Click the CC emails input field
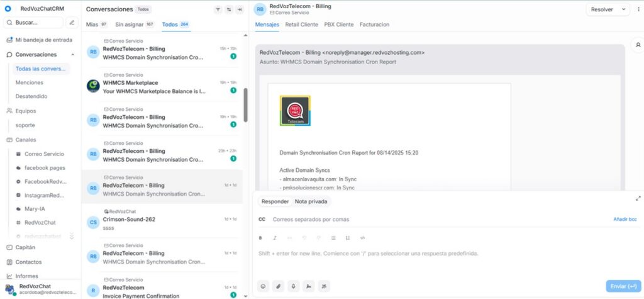 (440, 220)
